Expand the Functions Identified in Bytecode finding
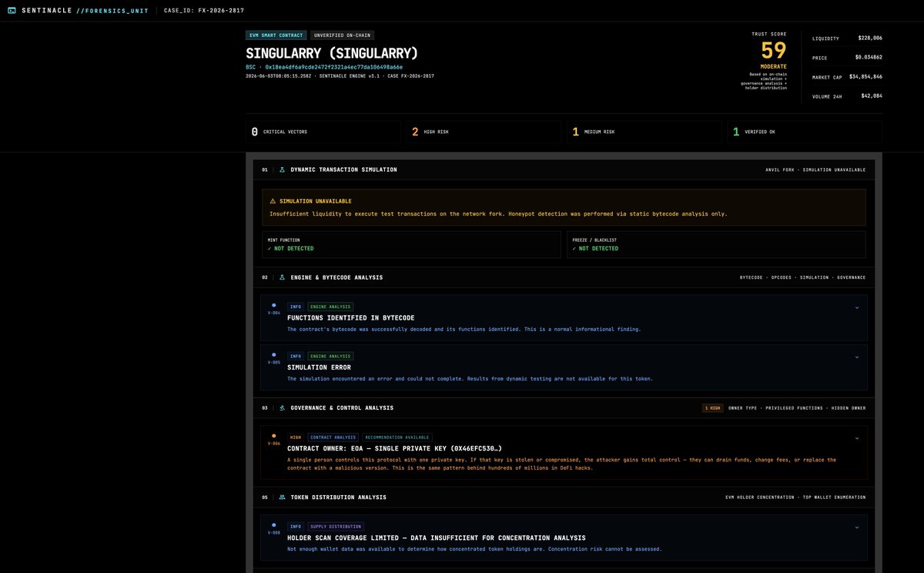This screenshot has height=573, width=924. (857, 307)
